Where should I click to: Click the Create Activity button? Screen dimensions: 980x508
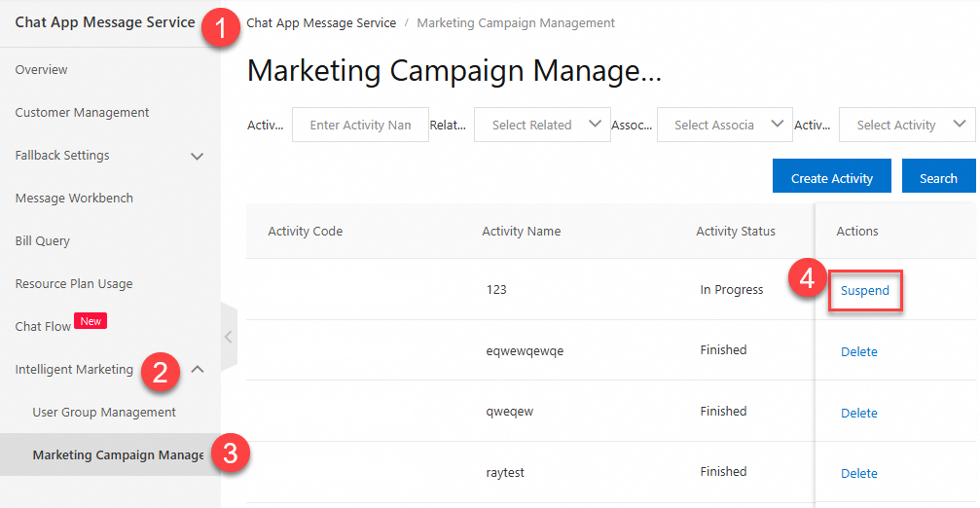coord(831,178)
